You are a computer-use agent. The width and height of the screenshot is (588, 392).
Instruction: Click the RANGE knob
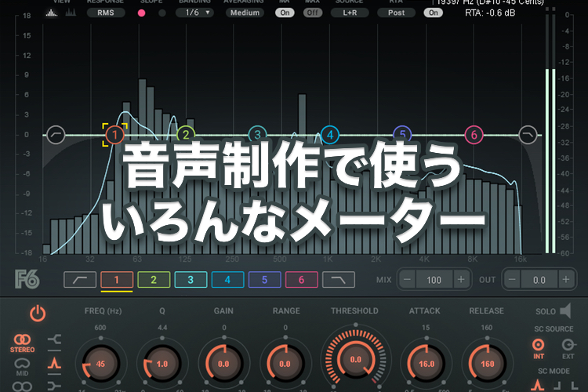click(285, 364)
